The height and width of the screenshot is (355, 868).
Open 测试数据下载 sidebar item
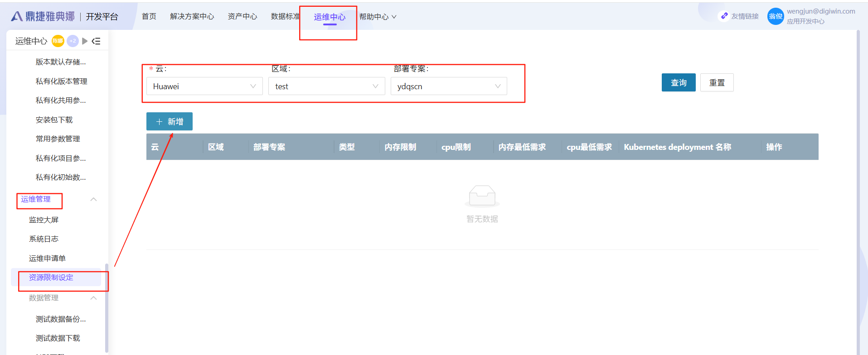pyautogui.click(x=58, y=338)
